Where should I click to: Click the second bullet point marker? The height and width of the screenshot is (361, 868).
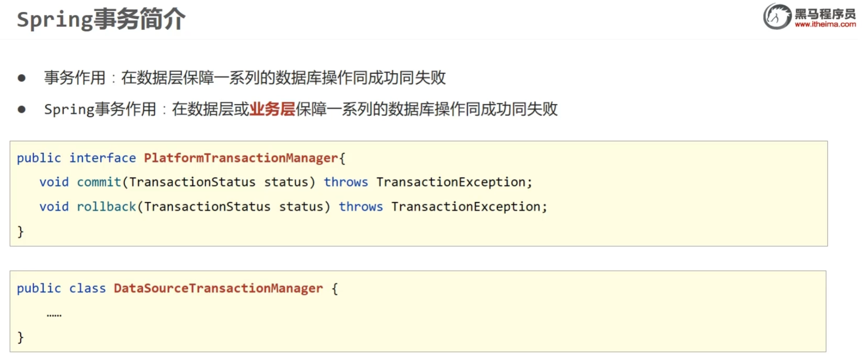(x=22, y=110)
